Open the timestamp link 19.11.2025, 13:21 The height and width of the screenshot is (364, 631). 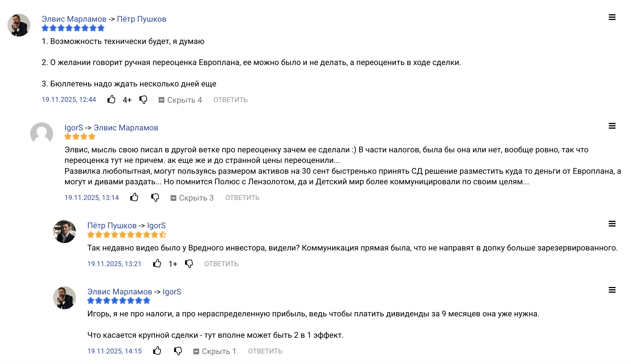tap(114, 264)
